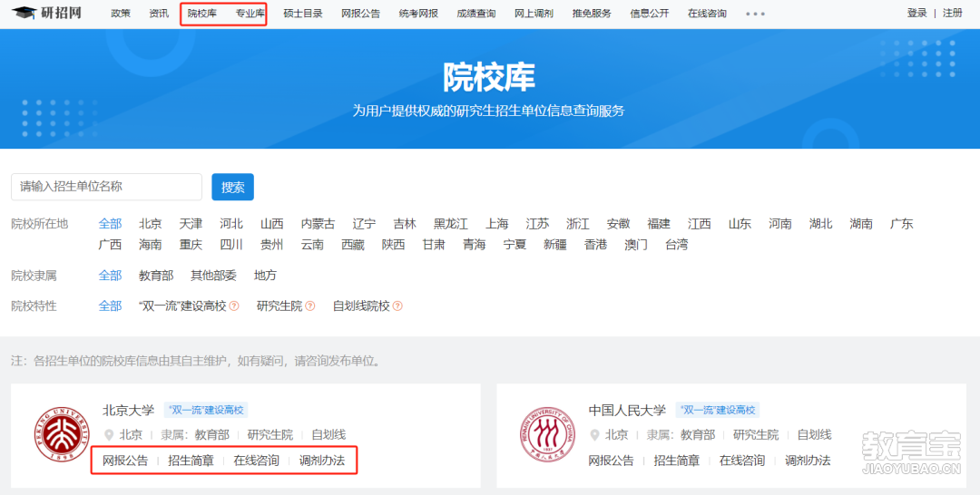980x495 pixels.
Task: Filter schools by 重庆
Action: [x=191, y=244]
